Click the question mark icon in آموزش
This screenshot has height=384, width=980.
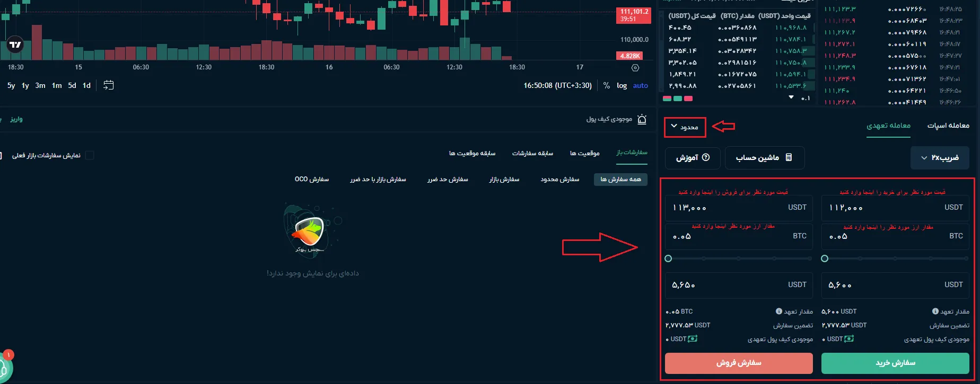pos(706,158)
